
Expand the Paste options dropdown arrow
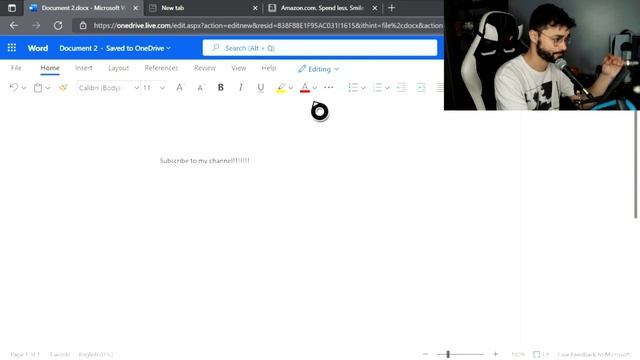pyautogui.click(x=48, y=88)
